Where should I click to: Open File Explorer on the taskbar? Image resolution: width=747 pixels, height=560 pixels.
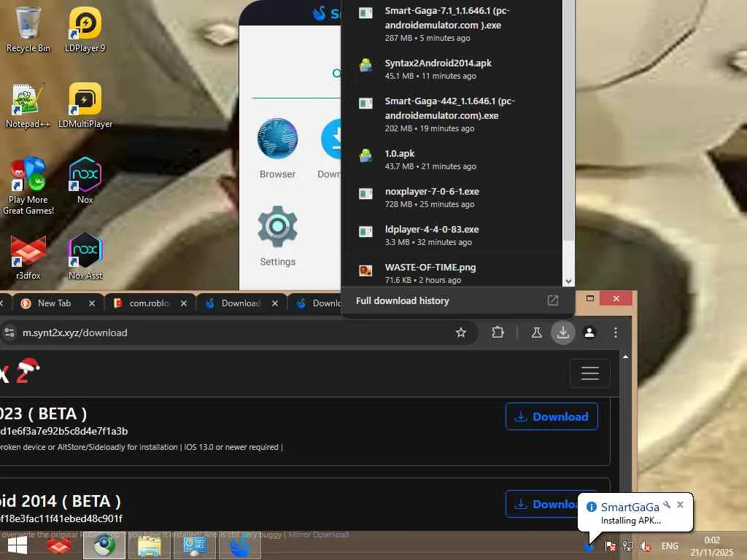[149, 545]
